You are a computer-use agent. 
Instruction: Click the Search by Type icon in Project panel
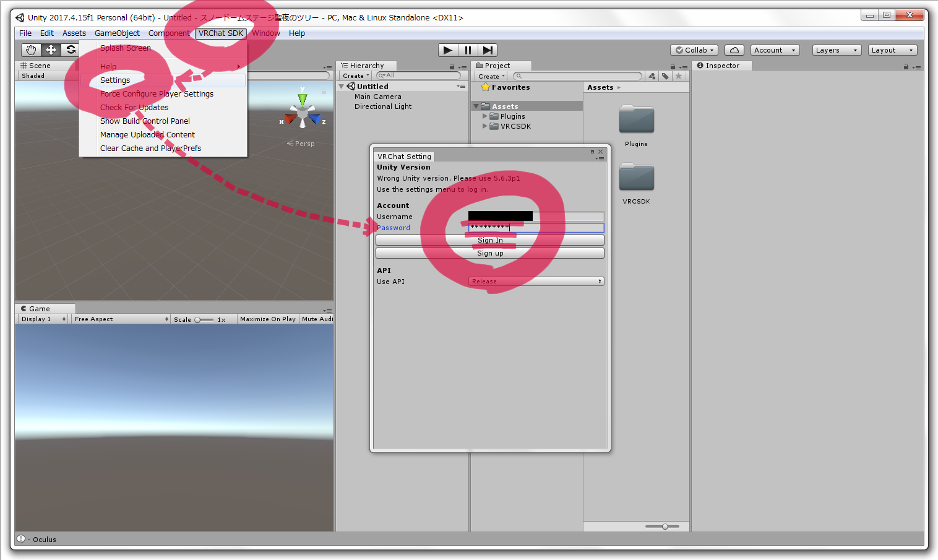(x=652, y=76)
